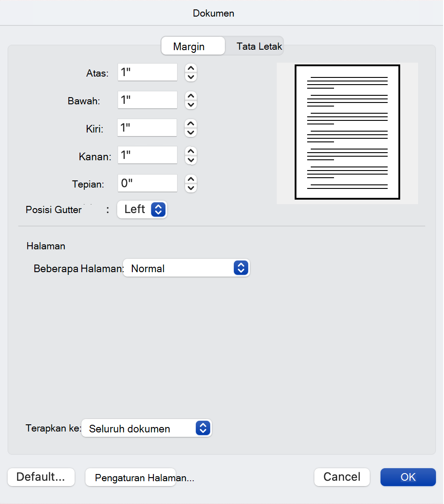Cancel the Dokumen dialog

coord(342,477)
